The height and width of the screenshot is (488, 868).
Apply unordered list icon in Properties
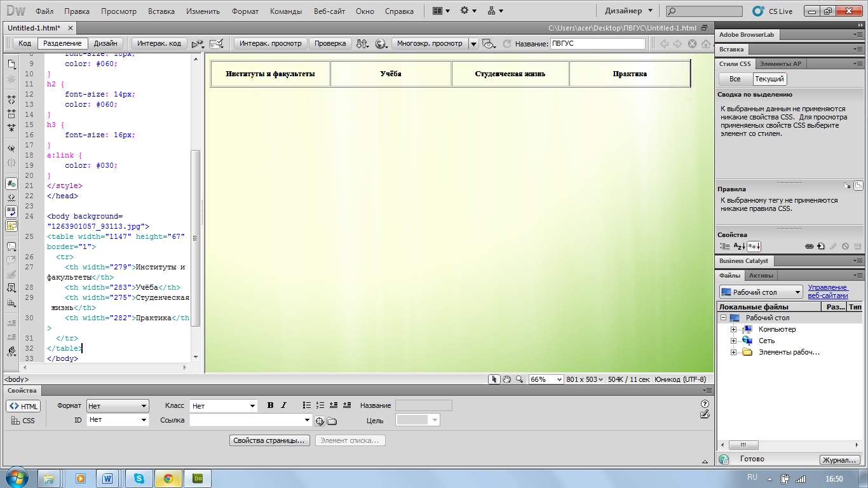(x=307, y=405)
